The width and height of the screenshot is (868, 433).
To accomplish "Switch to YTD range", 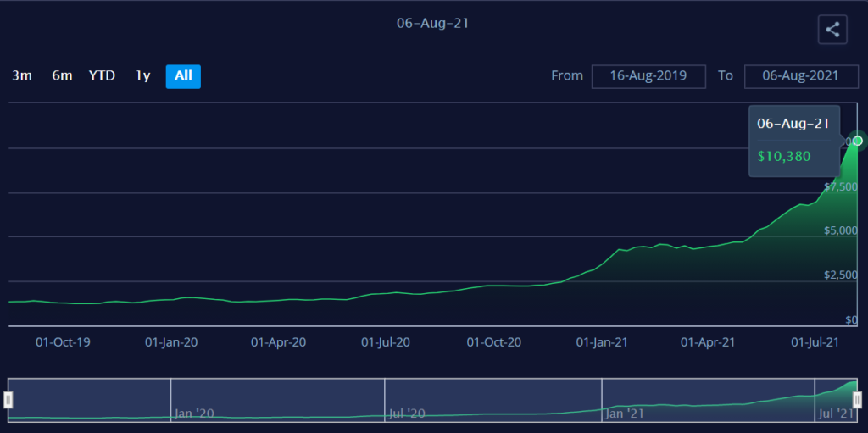I will point(102,76).
